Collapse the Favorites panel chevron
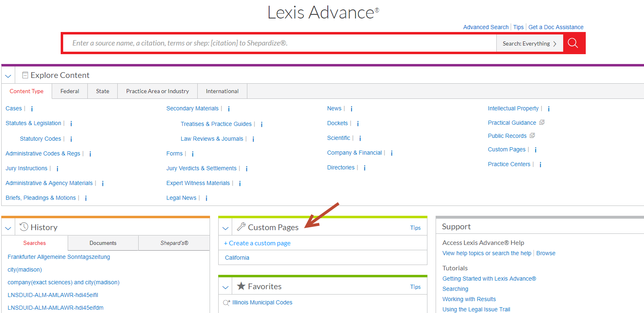The image size is (644, 313). (226, 287)
